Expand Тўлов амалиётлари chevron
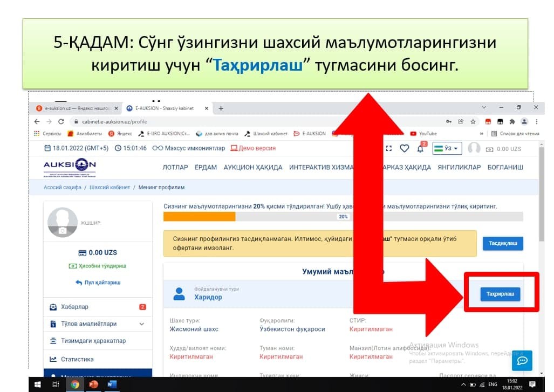The height and width of the screenshot is (392, 554). tap(142, 324)
